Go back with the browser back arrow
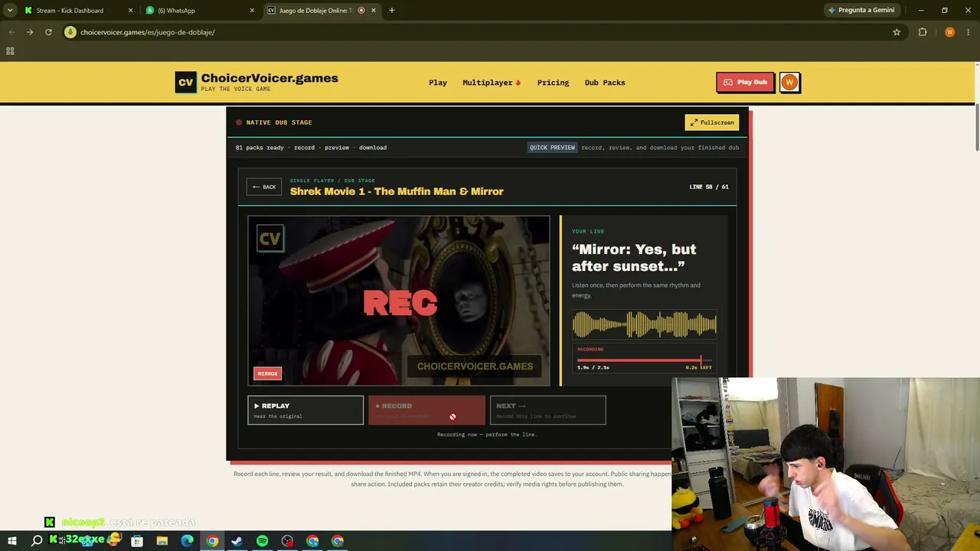Viewport: 980px width, 551px height. click(11, 32)
